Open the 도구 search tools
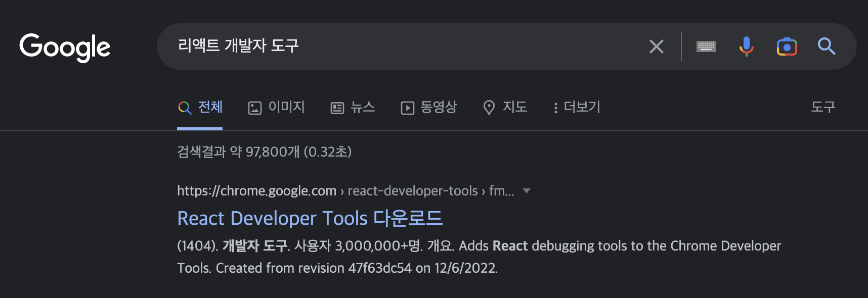The height and width of the screenshot is (298, 868). pyautogui.click(x=823, y=107)
